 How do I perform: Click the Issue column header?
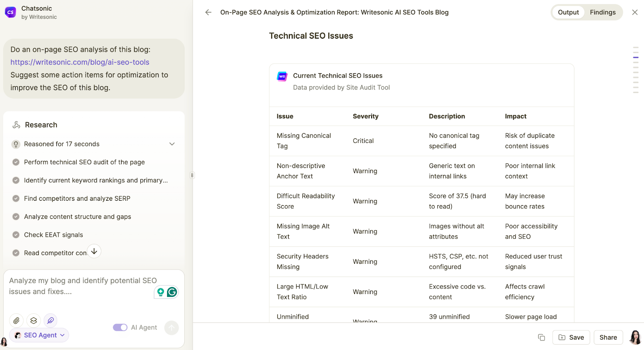(285, 116)
